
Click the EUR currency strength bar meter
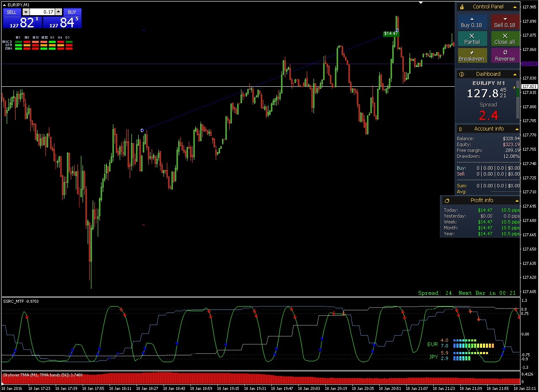click(473, 343)
